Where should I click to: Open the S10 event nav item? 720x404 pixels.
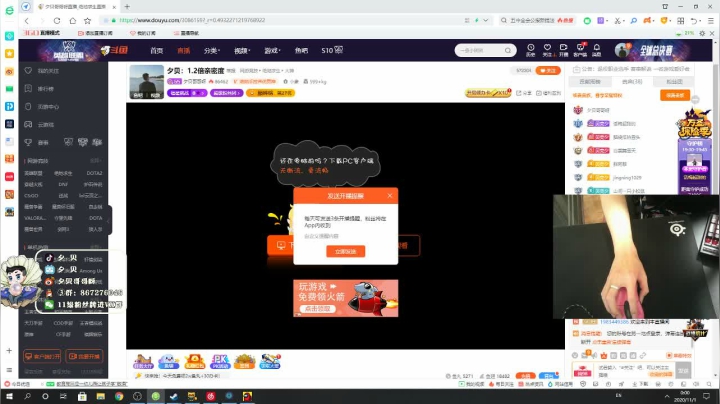(332, 50)
